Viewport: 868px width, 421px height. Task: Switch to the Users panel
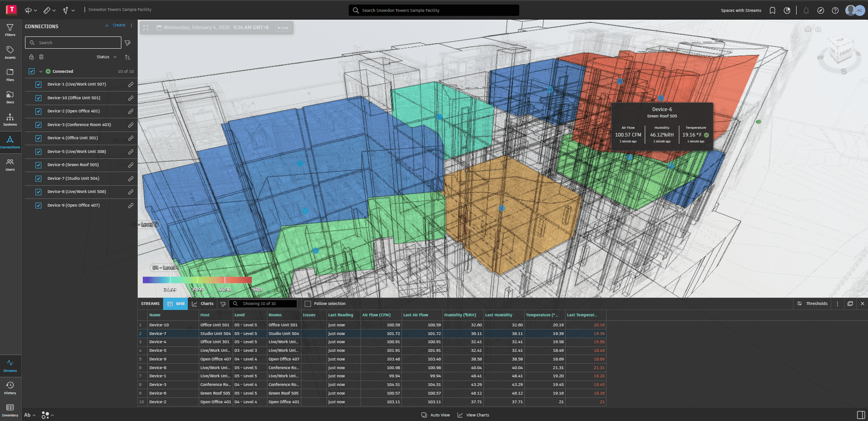click(10, 164)
